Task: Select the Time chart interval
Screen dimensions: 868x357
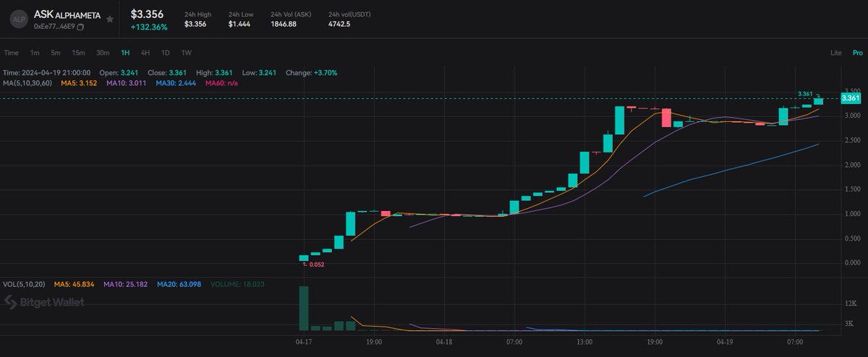Action: (x=11, y=53)
